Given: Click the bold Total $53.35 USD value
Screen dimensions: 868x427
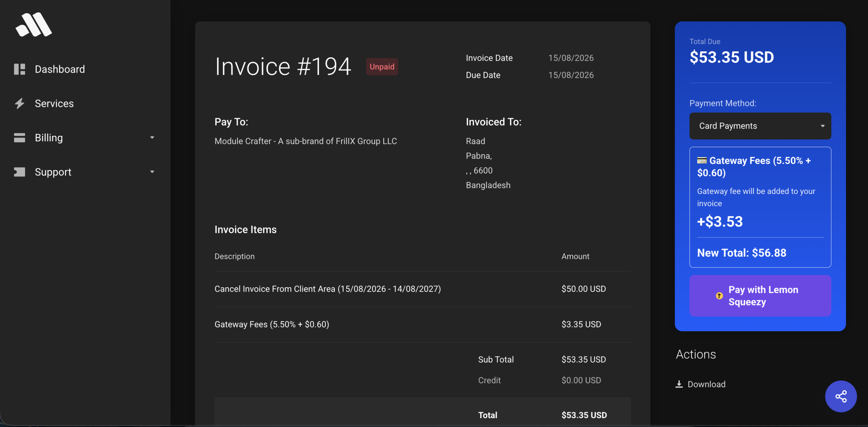Looking at the screenshot, I should click(x=584, y=415).
